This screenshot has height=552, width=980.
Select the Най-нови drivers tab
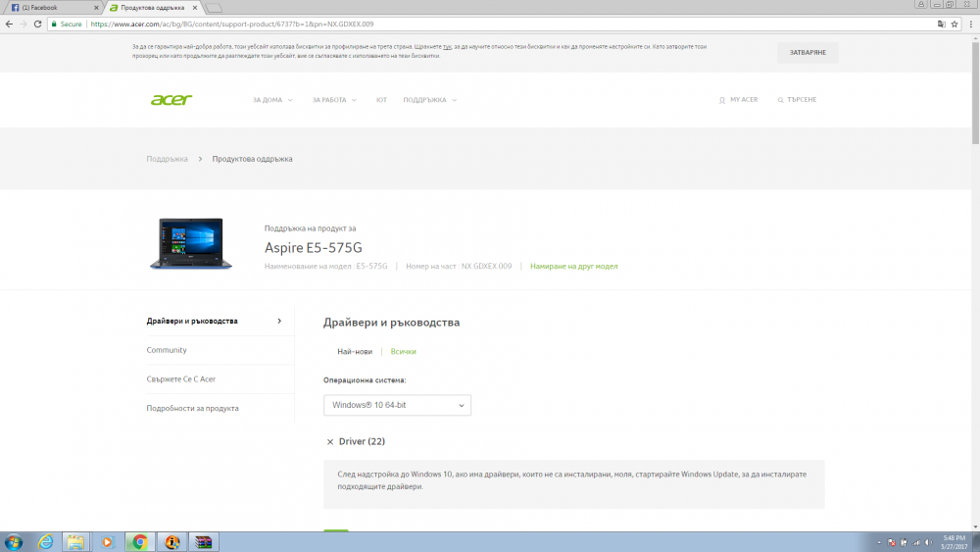(x=355, y=351)
